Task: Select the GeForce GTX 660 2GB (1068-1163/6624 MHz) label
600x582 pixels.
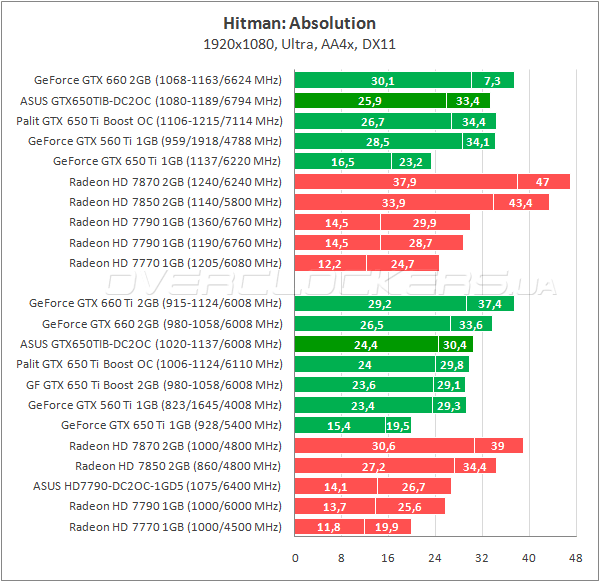Action: point(158,80)
